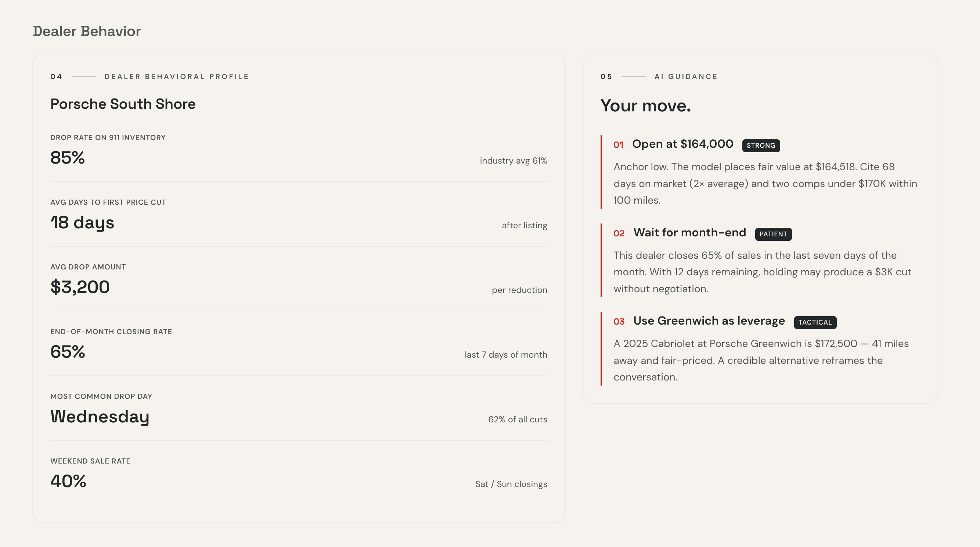Click the $3,200 avg drop amount
980x547 pixels.
click(x=80, y=287)
